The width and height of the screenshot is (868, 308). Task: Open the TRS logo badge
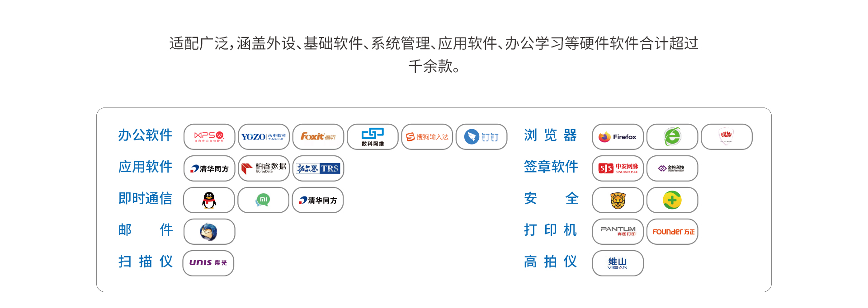click(318, 168)
